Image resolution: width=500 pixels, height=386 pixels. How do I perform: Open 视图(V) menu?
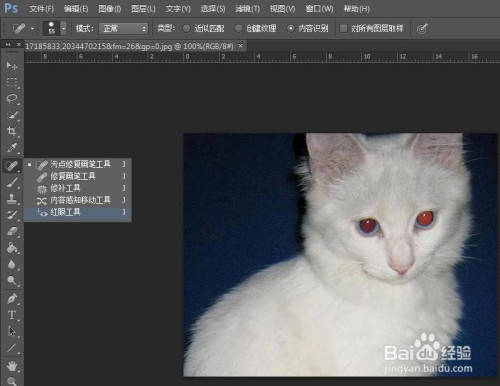(x=282, y=9)
